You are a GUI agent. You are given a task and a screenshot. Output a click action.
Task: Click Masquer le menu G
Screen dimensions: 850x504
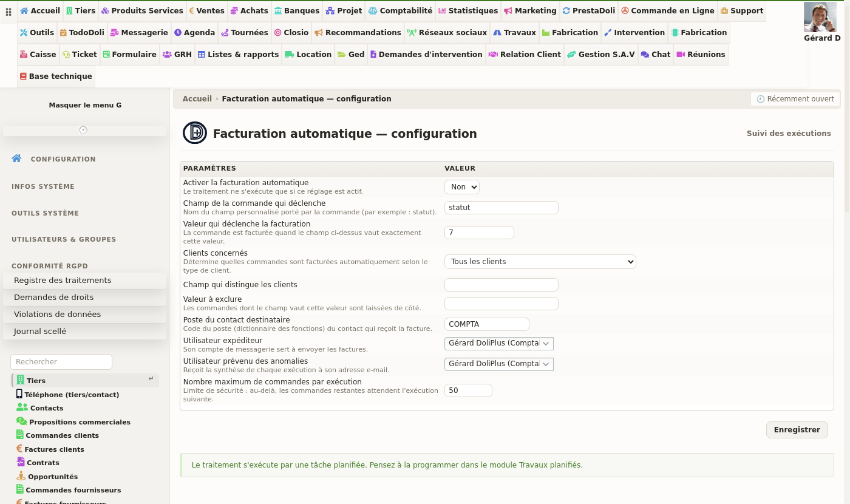pos(85,105)
